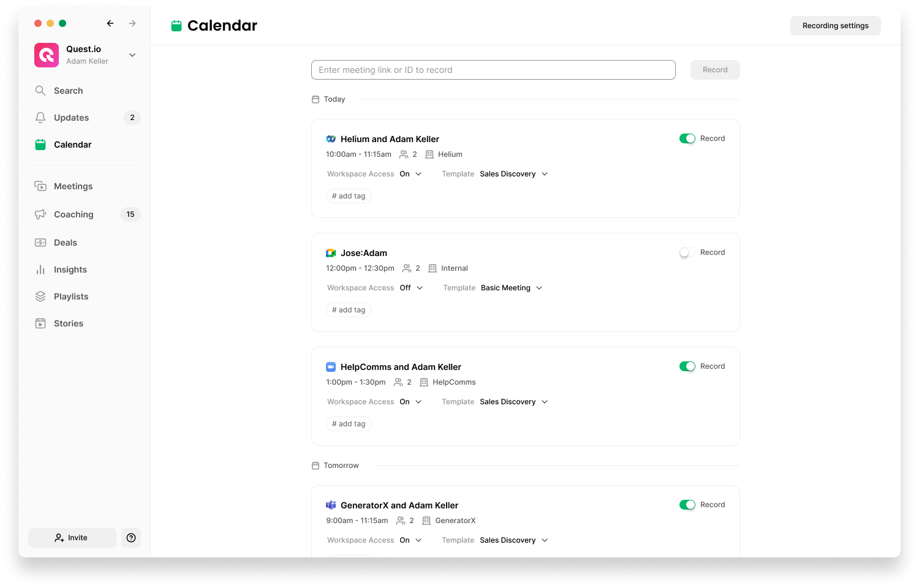Viewport: 919px width, 588px height.
Task: Turn off recording for HelpComms meeting
Action: point(687,366)
